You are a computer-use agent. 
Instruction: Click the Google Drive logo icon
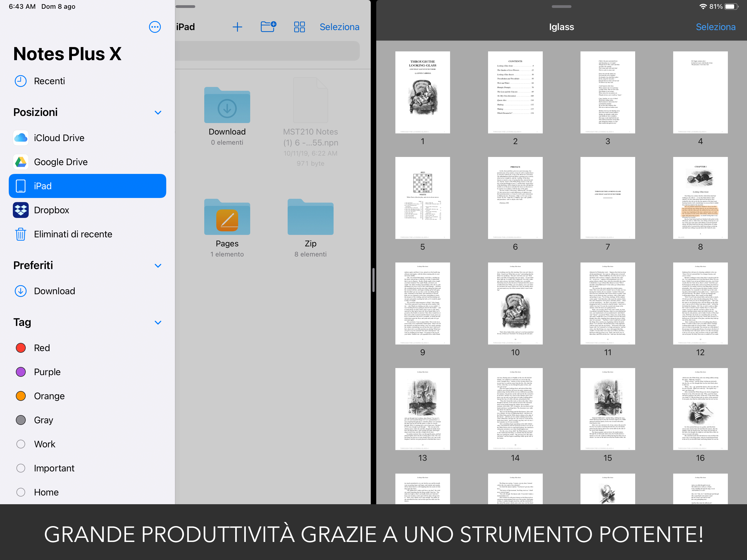coord(21,162)
